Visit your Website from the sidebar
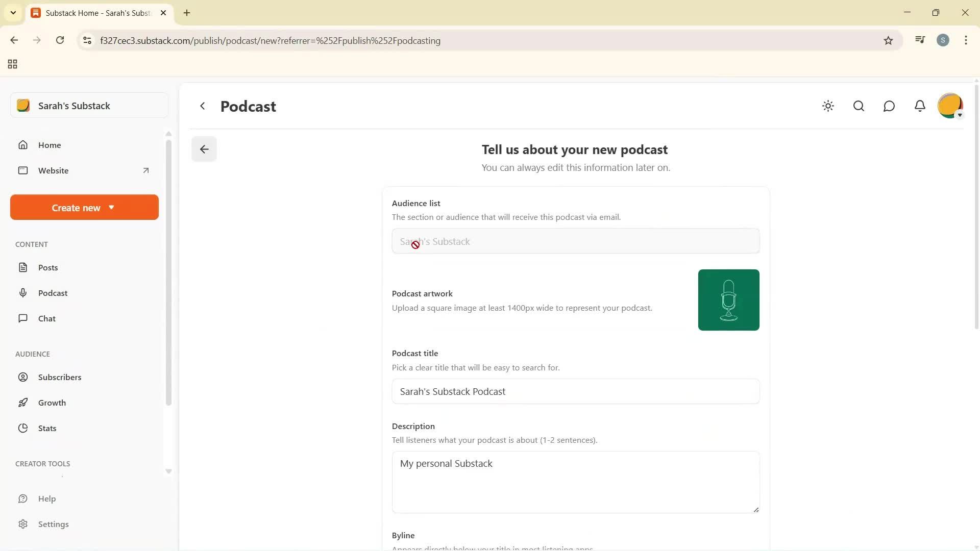 54,170
